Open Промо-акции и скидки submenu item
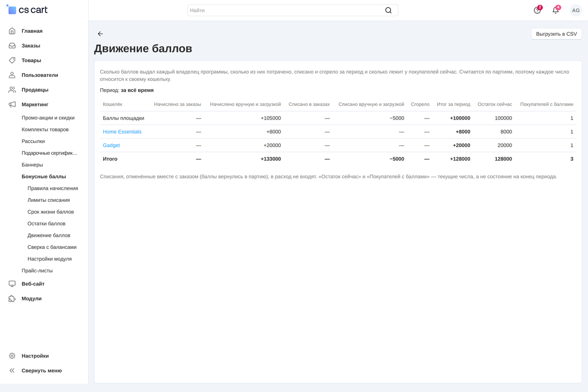Viewport: 588px width, 392px height. point(48,118)
